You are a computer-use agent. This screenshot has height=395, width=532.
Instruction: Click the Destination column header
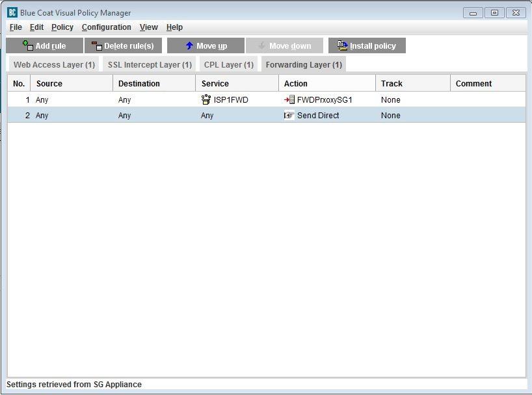[154, 83]
